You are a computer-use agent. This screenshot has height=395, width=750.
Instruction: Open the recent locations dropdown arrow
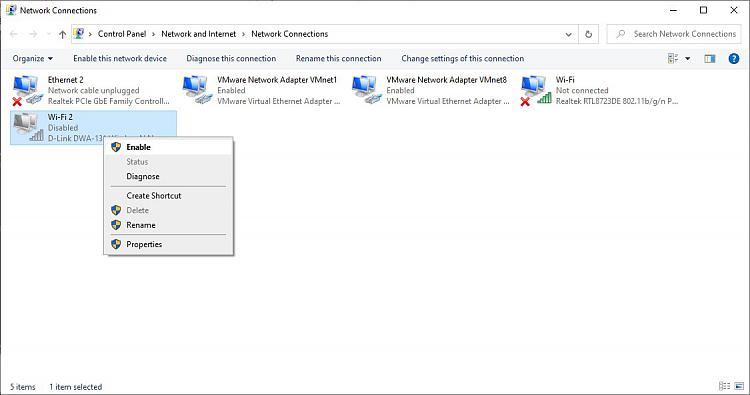[48, 34]
